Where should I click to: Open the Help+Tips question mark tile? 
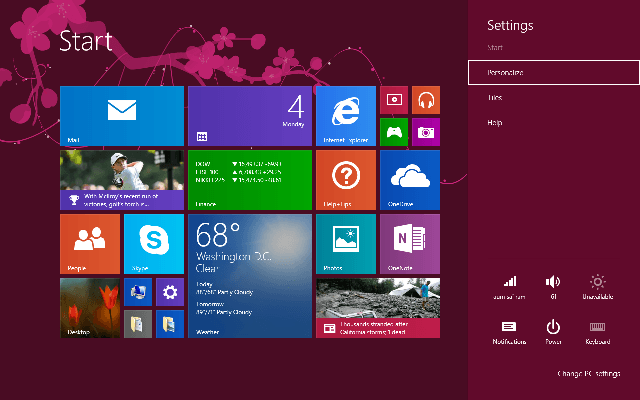(346, 180)
